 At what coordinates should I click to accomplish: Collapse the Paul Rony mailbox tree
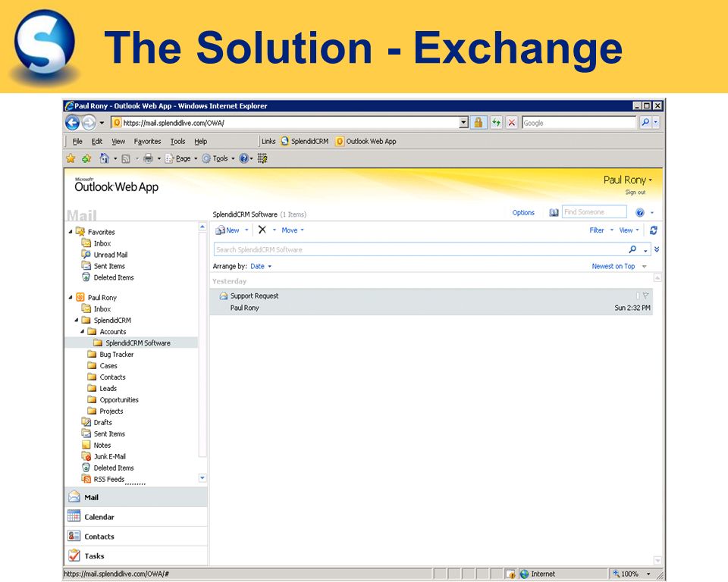click(x=71, y=297)
